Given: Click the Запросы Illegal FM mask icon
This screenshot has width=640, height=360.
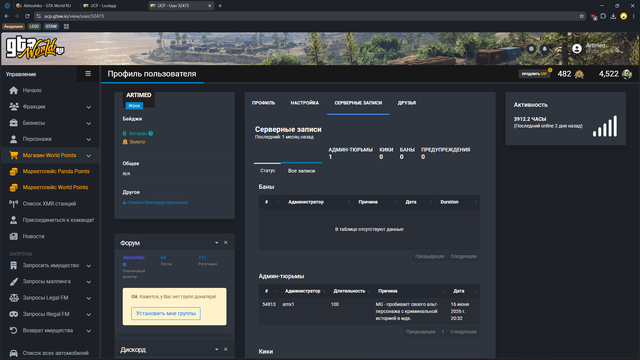Looking at the screenshot, I should (x=13, y=314).
